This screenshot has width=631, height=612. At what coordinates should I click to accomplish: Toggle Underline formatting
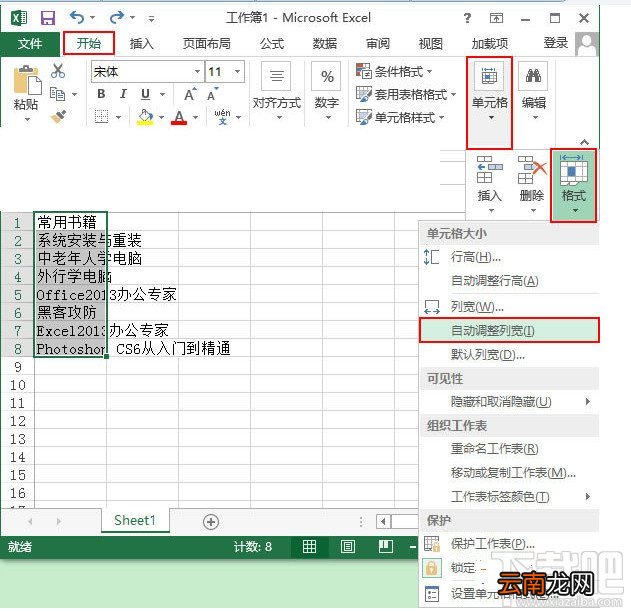pyautogui.click(x=146, y=94)
